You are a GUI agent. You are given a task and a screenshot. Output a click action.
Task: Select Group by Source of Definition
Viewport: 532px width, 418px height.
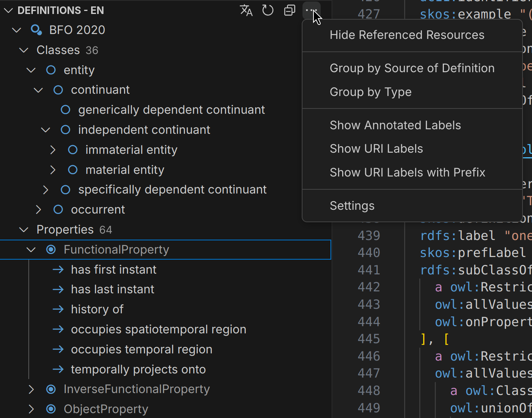[x=412, y=68]
